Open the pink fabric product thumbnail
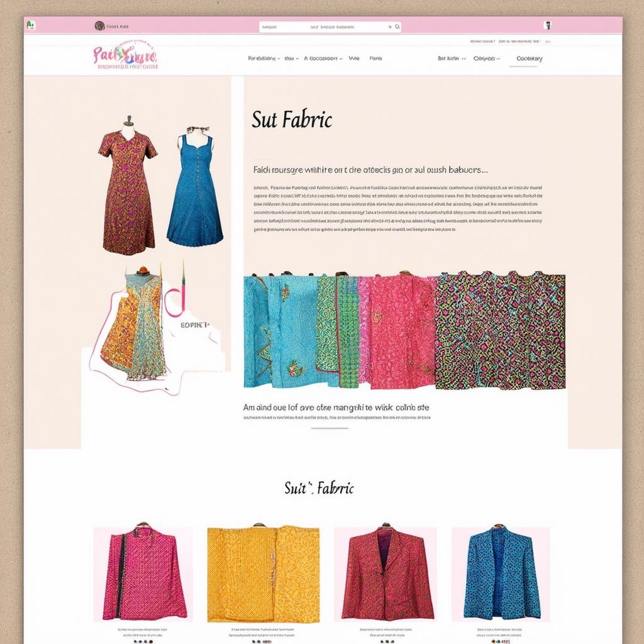Viewport: 644px width, 644px height. 143,572
